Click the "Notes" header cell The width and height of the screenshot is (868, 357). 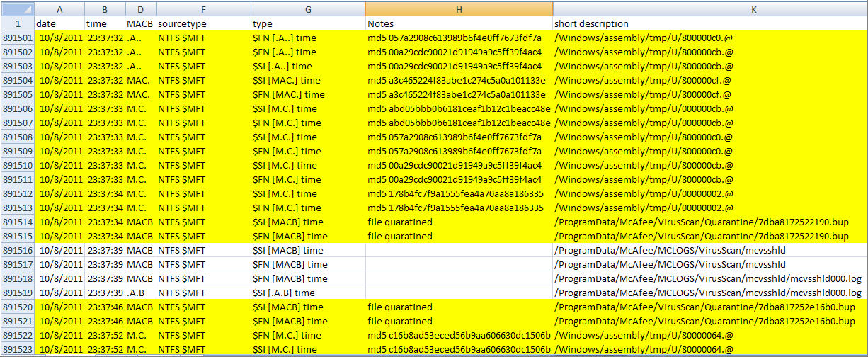tap(459, 23)
